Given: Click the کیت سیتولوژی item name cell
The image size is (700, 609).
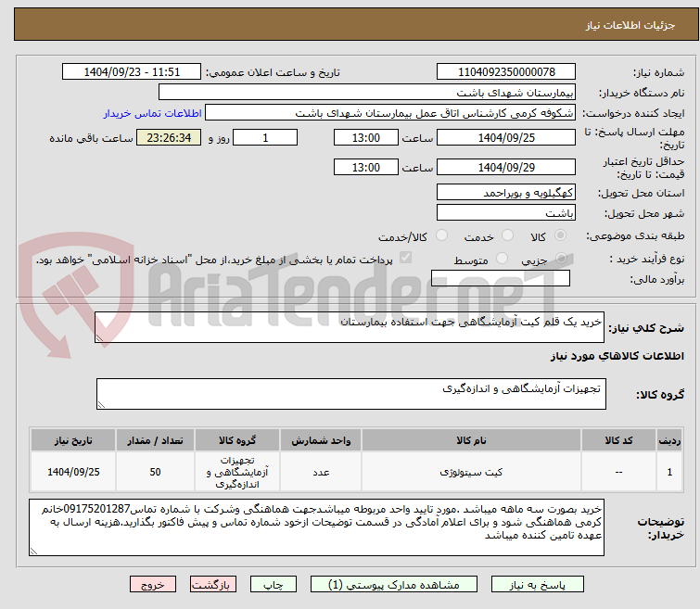Looking at the screenshot, I should pyautogui.click(x=471, y=472).
